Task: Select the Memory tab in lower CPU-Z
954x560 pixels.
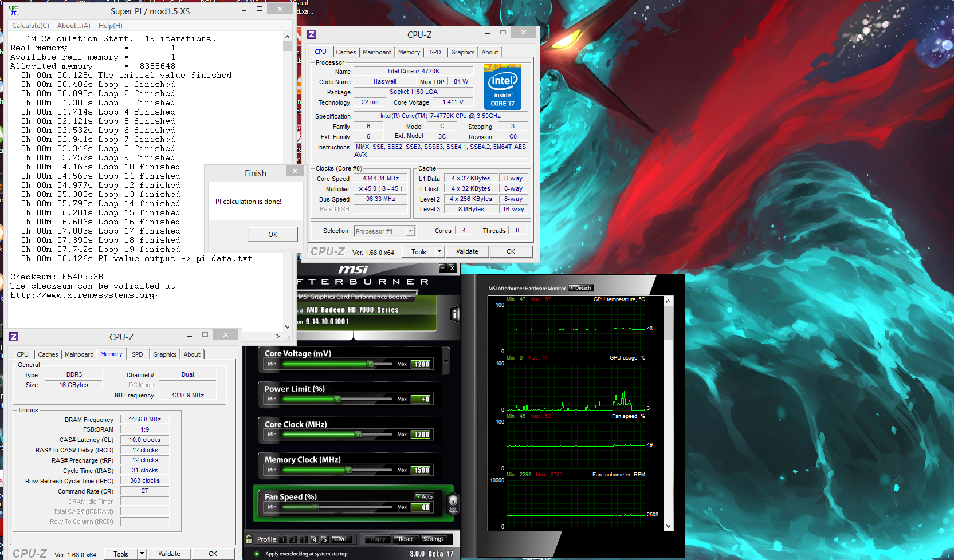Action: tap(111, 354)
